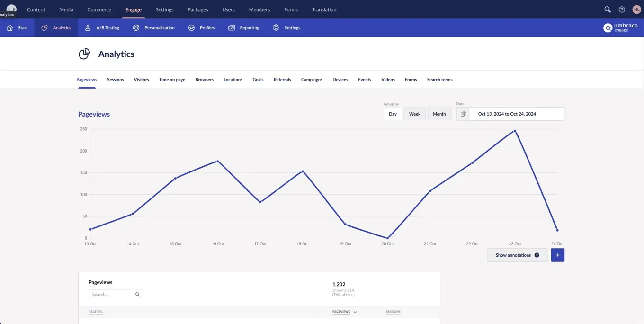Switch to the Visitors tab
Image resolution: width=644 pixels, height=324 pixels.
pyautogui.click(x=142, y=80)
